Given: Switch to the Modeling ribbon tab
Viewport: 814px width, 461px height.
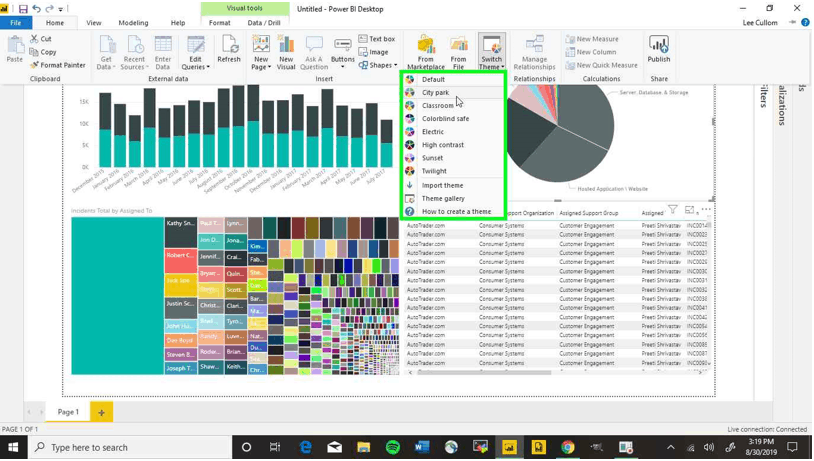Looking at the screenshot, I should pos(133,23).
